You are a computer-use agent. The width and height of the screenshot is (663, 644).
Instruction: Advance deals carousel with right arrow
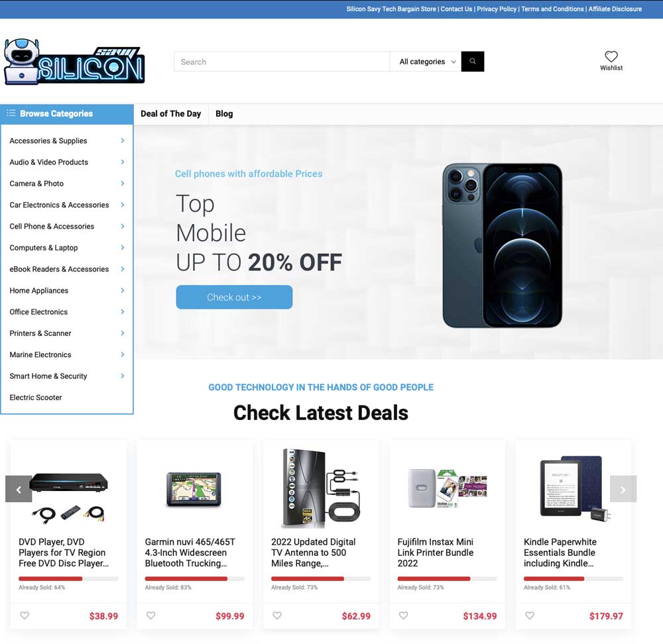(623, 489)
